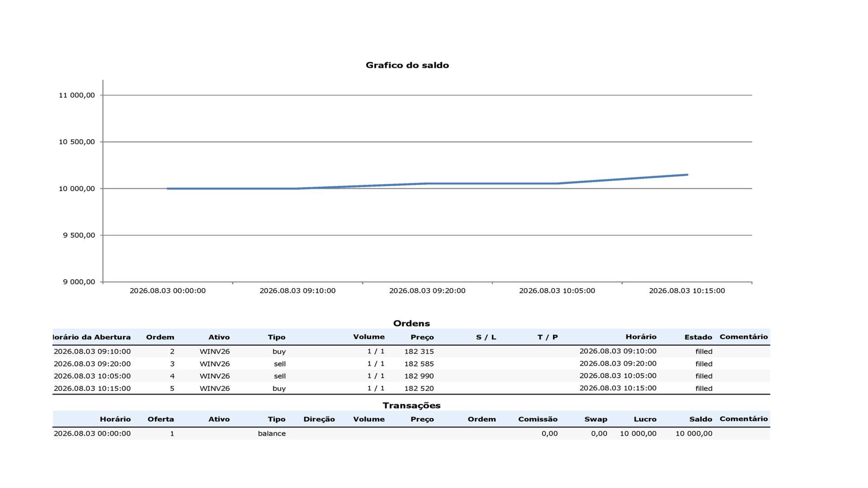
Task: Click the Direção column header
Action: click(319, 419)
